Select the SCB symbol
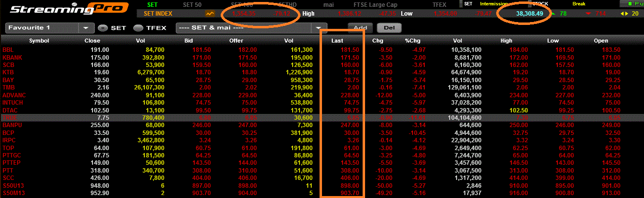 [x=9, y=65]
